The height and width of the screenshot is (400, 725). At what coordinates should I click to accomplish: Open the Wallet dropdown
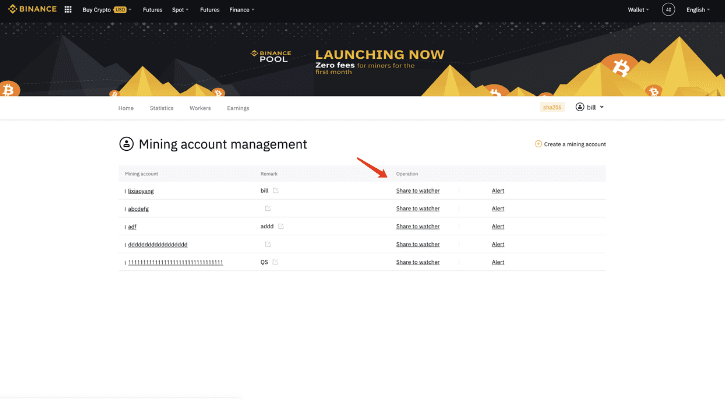(638, 10)
